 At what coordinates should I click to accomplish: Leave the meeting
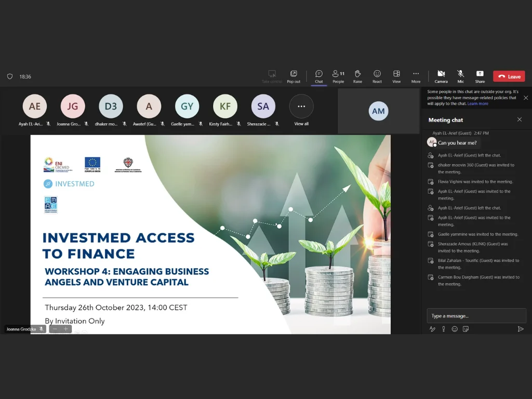(509, 76)
